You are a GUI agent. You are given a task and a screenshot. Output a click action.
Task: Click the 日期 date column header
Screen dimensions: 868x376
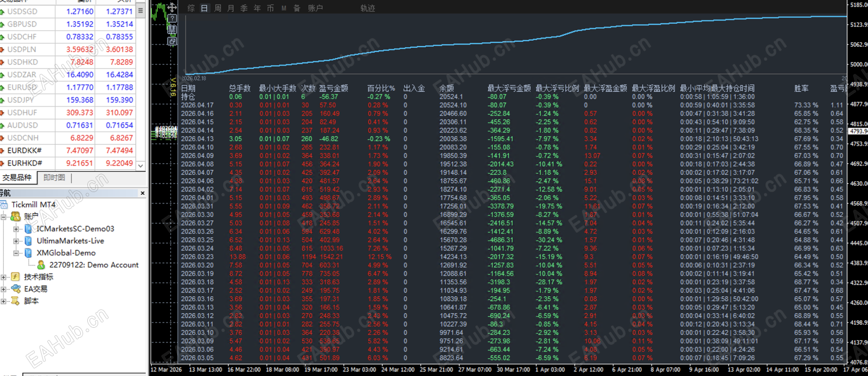click(x=188, y=88)
